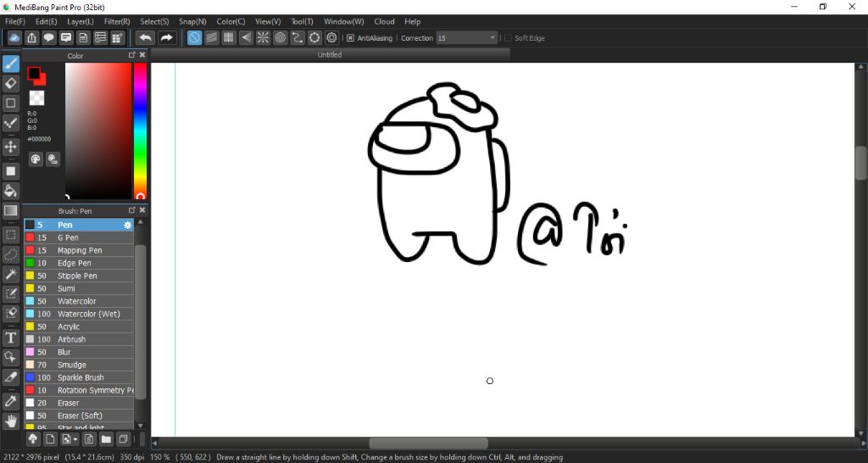
Task: Select the Watercolor (Wet) brush
Action: pyautogui.click(x=79, y=314)
